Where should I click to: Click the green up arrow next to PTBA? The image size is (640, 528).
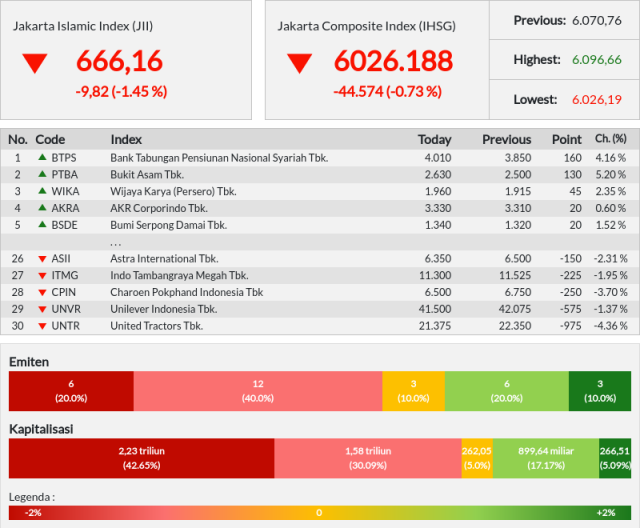(42, 174)
